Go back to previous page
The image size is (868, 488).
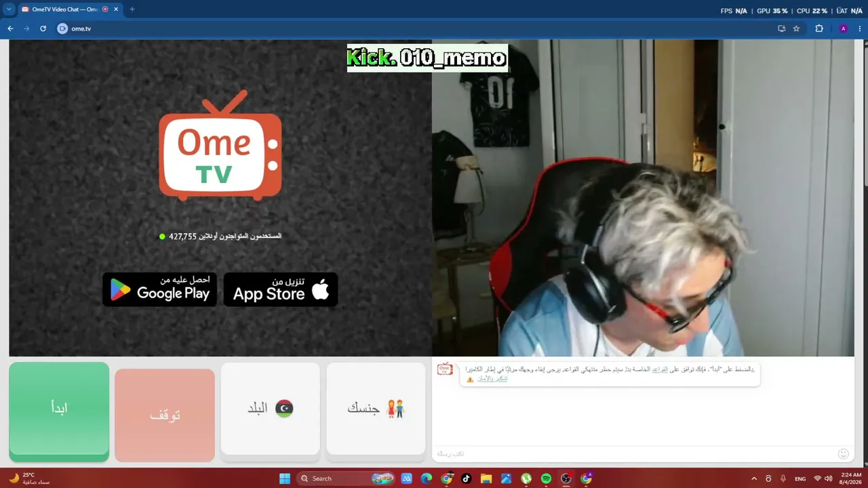click(x=10, y=28)
